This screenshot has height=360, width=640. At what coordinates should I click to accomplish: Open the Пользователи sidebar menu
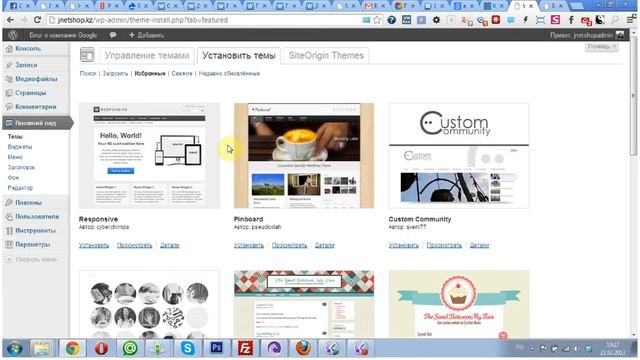point(36,216)
